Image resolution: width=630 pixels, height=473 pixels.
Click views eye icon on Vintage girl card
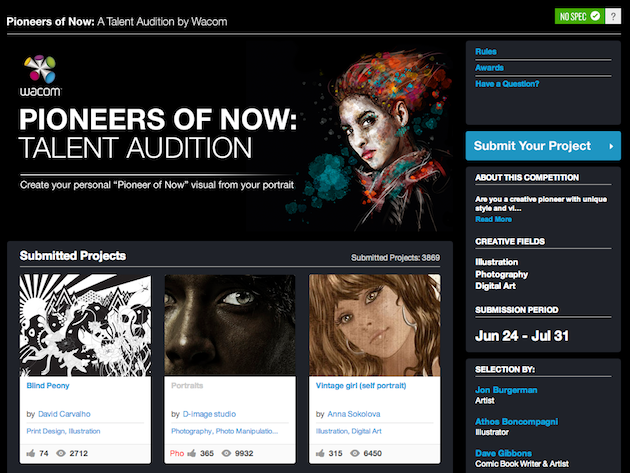point(355,453)
